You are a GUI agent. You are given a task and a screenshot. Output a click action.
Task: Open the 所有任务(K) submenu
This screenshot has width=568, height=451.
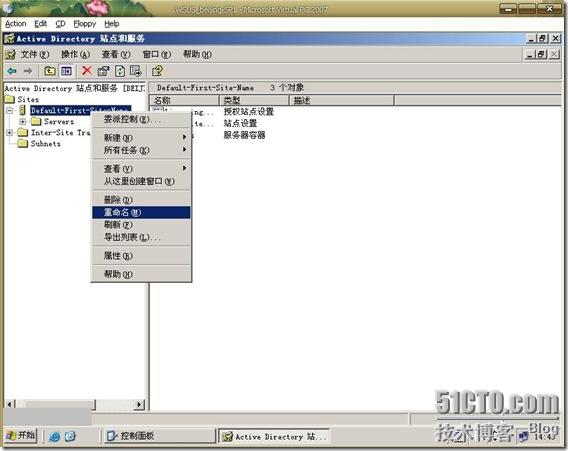[141, 150]
